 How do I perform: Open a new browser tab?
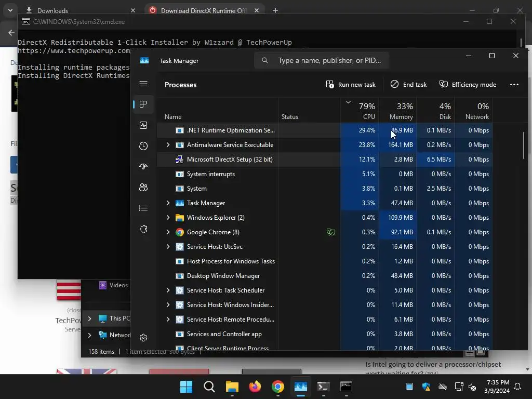tap(275, 10)
